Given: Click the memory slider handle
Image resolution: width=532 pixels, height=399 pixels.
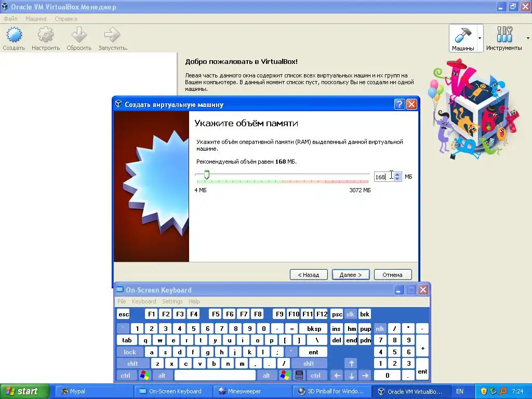Looking at the screenshot, I should pos(207,175).
